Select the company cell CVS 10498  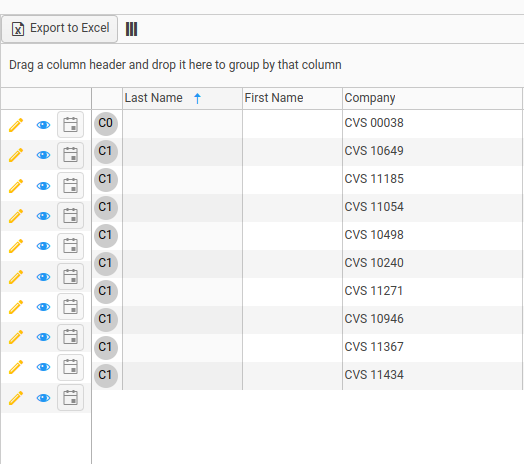click(432, 236)
